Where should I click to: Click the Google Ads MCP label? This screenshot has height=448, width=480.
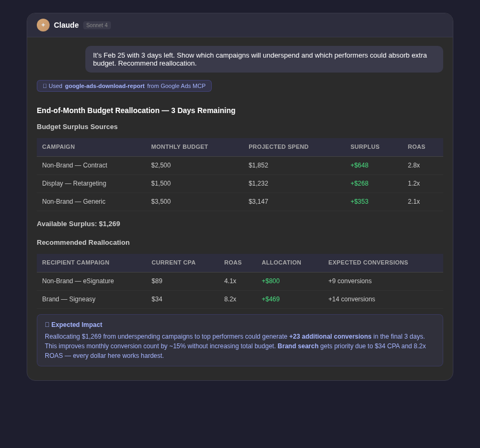click(x=177, y=86)
